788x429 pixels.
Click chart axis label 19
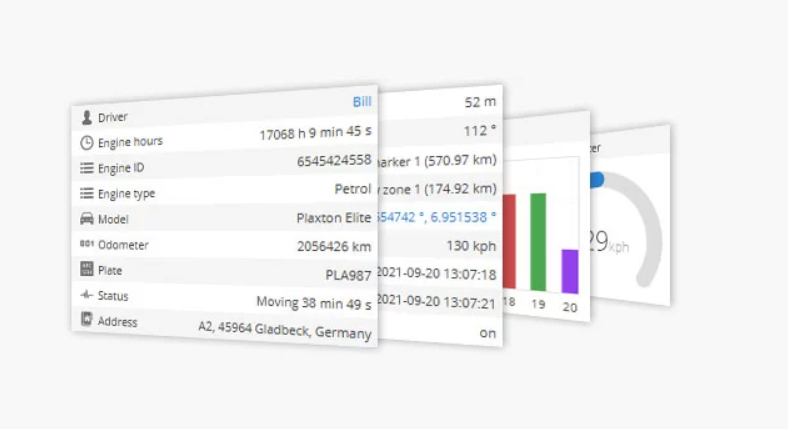tap(538, 304)
